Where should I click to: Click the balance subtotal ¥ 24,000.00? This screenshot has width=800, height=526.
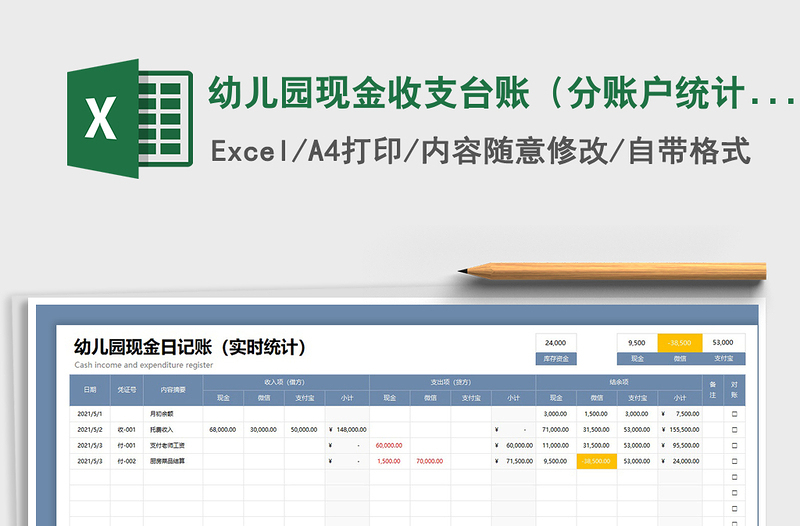tap(681, 461)
